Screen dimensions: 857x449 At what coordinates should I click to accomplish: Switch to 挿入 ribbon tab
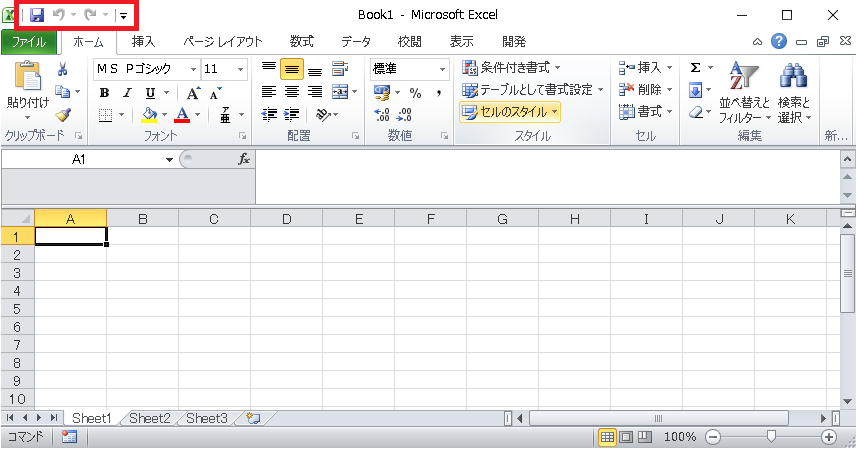pos(143,42)
